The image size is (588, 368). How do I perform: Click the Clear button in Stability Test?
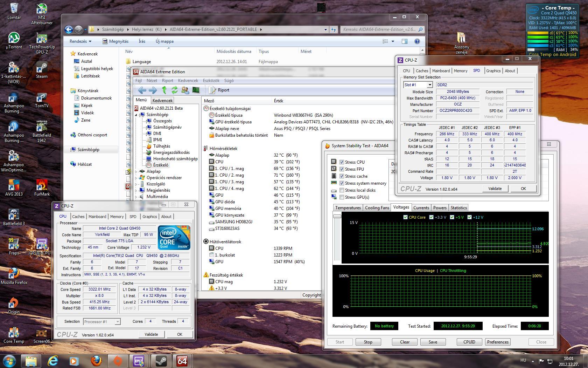[405, 342]
